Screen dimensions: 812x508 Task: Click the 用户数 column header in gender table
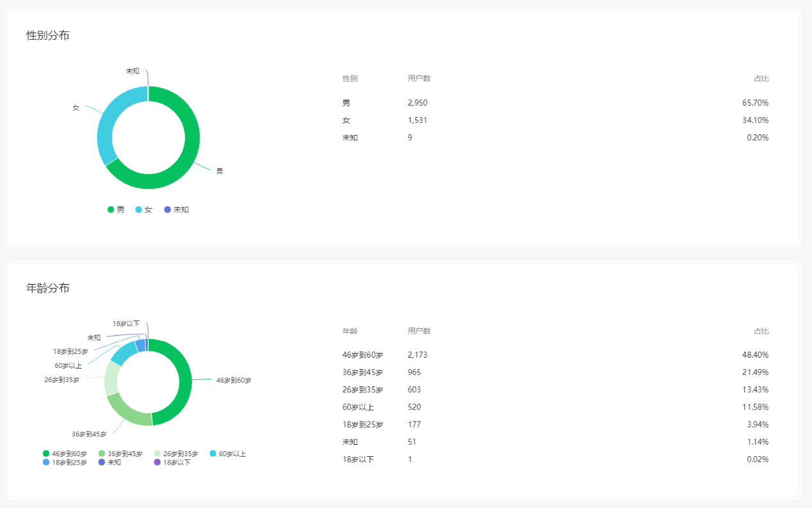click(x=419, y=79)
